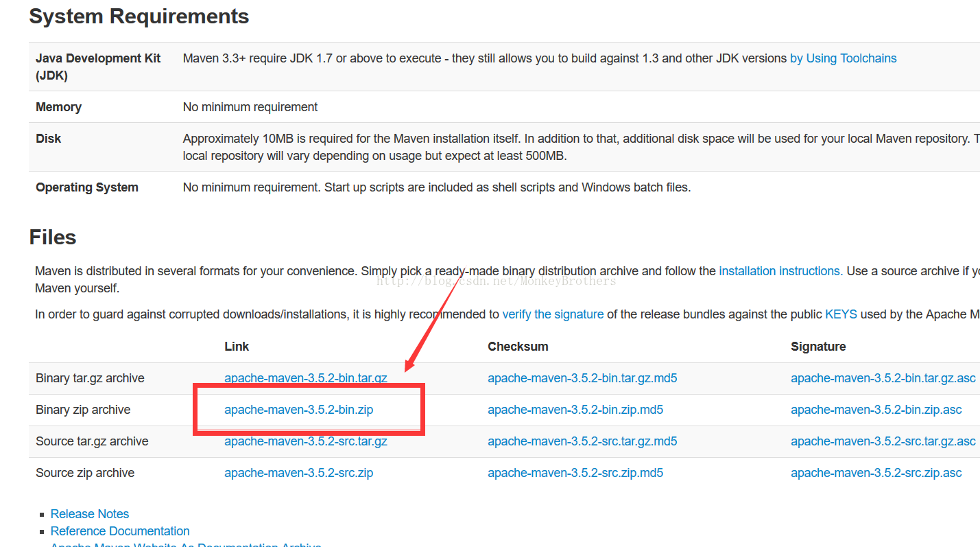The height and width of the screenshot is (547, 980).
Task: Click the 'Link' column header
Action: pos(237,347)
